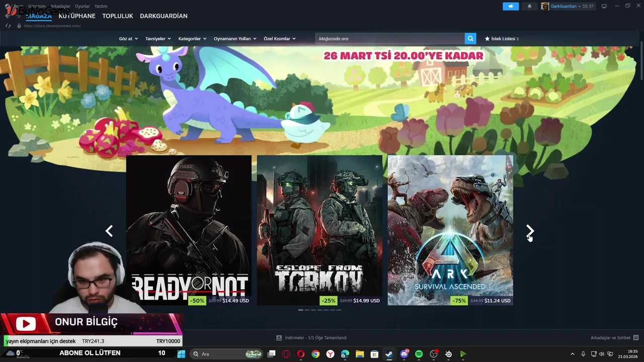Open Windows Start menu
The height and width of the screenshot is (362, 644).
point(181,354)
